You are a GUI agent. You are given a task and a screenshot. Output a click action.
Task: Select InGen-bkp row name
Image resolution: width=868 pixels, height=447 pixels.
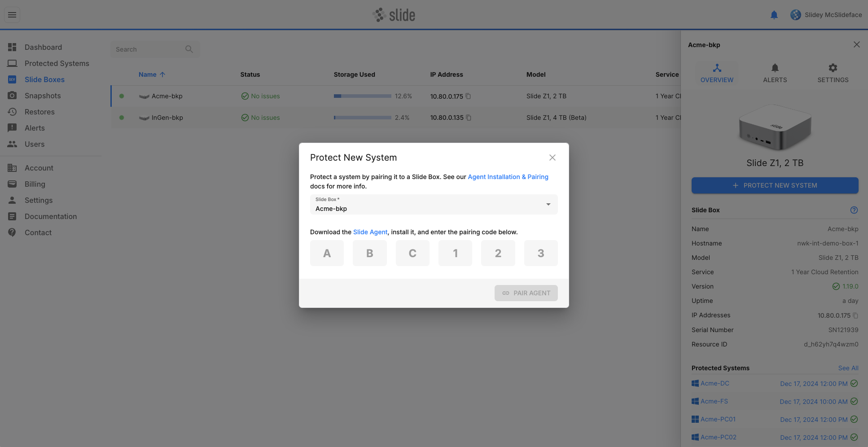(167, 118)
